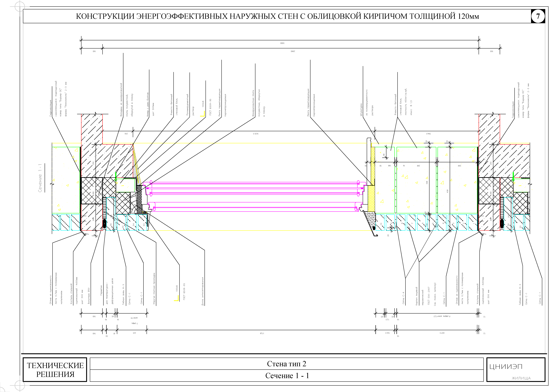Click the 1728 dimension value
555x392 pixels.
pos(262,333)
